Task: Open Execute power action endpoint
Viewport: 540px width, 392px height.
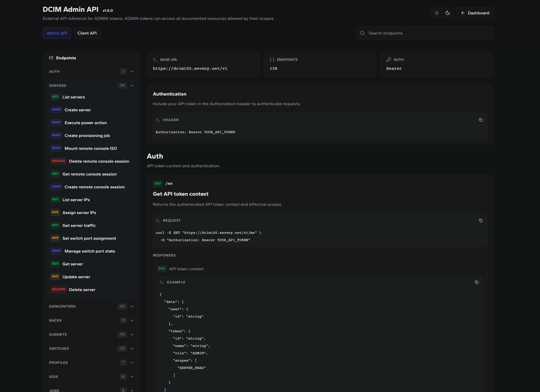Action: pos(91,123)
